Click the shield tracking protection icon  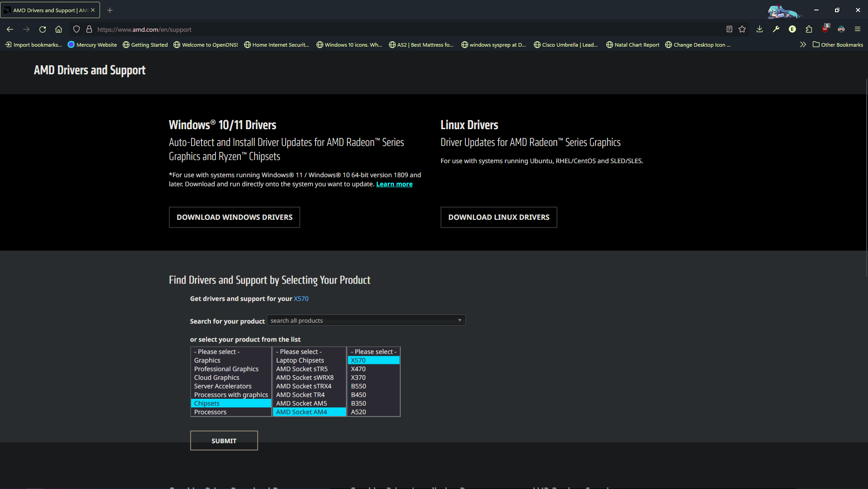[77, 29]
